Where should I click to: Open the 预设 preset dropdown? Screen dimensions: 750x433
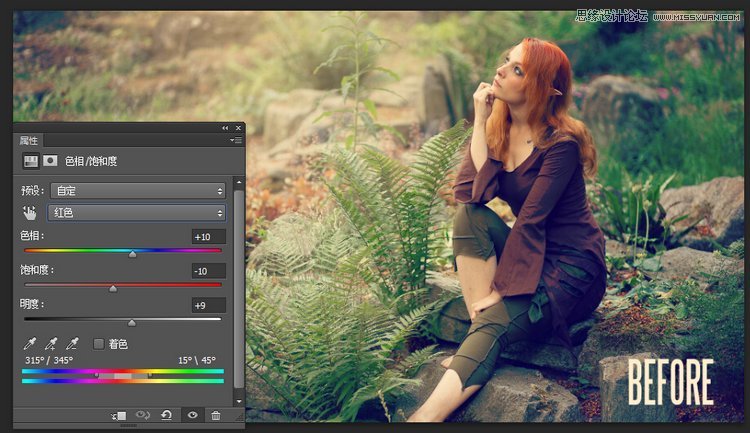tap(137, 190)
